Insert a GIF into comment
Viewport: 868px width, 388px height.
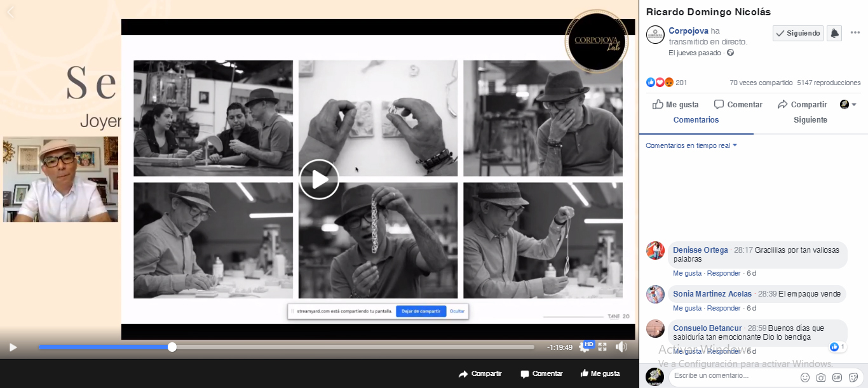[837, 377]
